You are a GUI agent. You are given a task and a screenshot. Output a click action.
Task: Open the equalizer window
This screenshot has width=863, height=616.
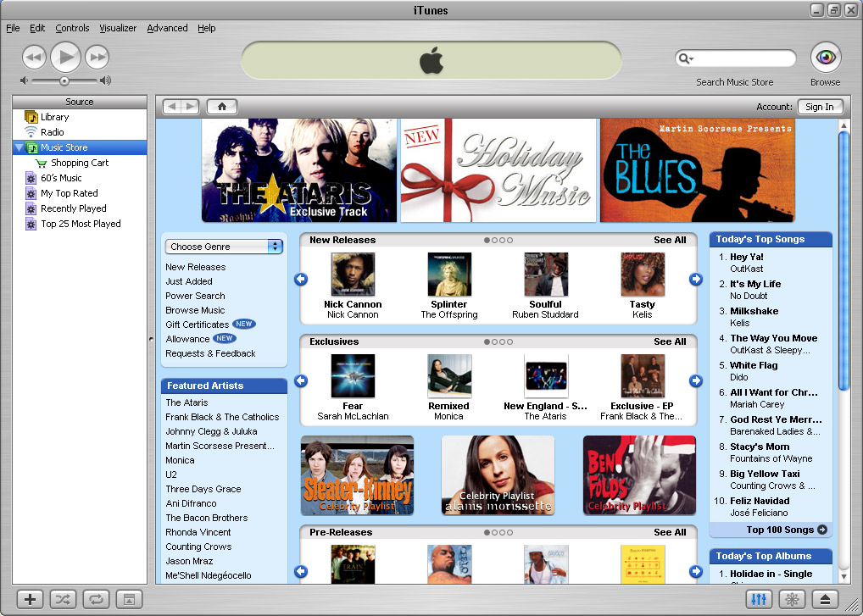tap(759, 599)
